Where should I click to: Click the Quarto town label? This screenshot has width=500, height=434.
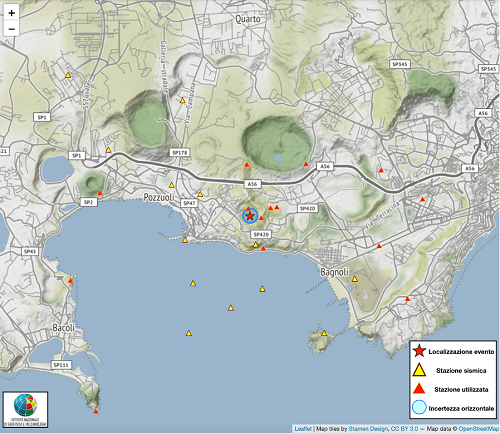click(248, 19)
